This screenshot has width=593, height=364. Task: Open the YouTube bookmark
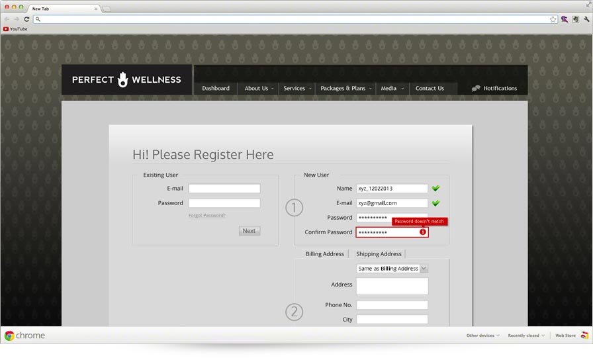(x=15, y=29)
